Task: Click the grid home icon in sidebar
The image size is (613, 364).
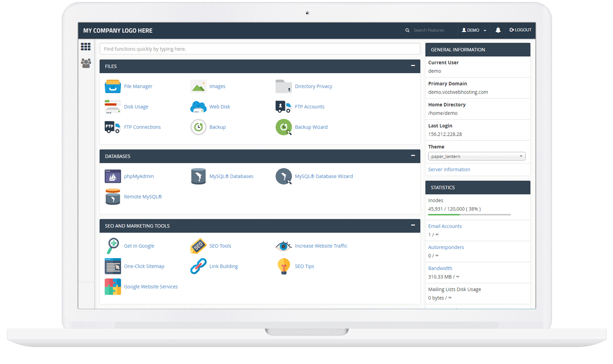Action: pyautogui.click(x=86, y=47)
